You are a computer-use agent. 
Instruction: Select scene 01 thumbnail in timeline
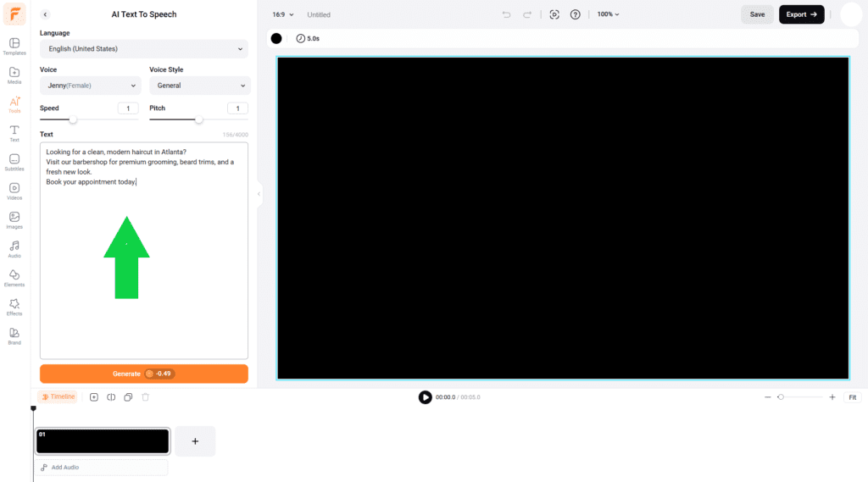pyautogui.click(x=103, y=441)
